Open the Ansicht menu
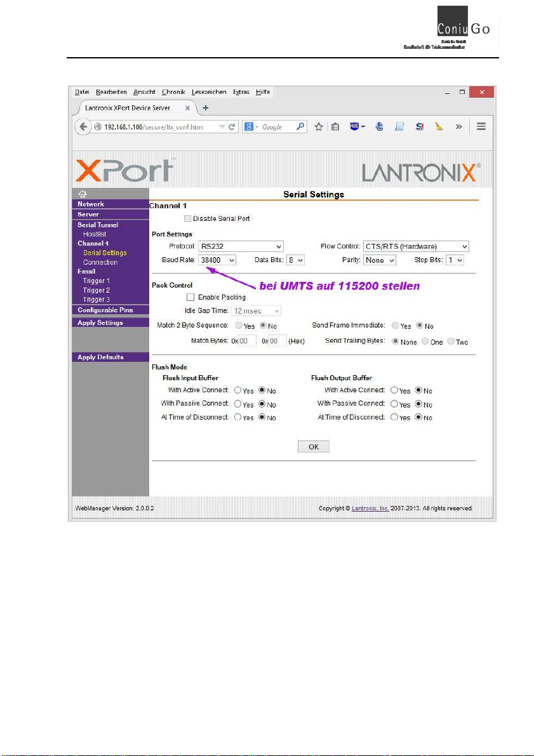The height and width of the screenshot is (756, 534). [144, 91]
